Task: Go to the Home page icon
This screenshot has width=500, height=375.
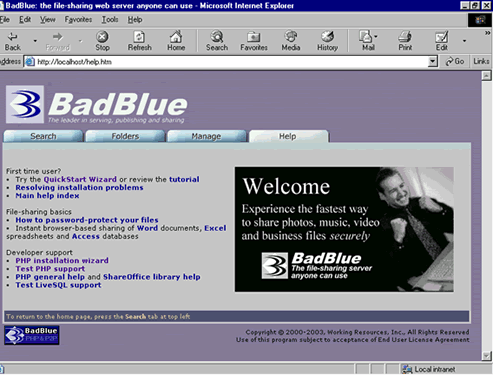Action: click(176, 41)
